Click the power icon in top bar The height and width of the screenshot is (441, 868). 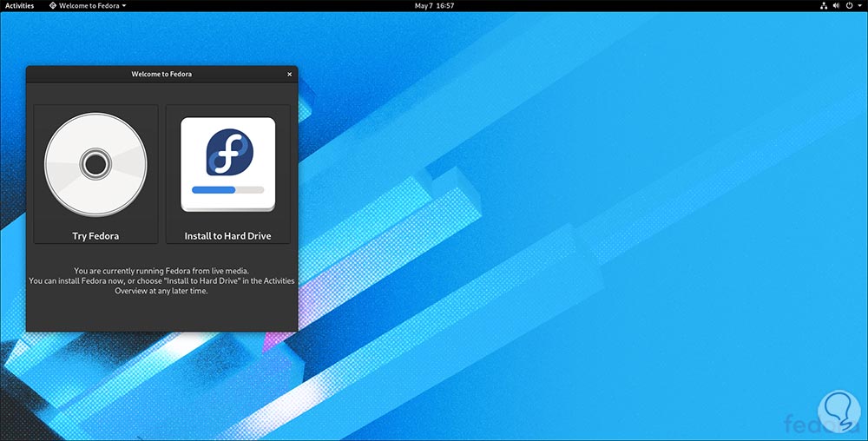[849, 5]
